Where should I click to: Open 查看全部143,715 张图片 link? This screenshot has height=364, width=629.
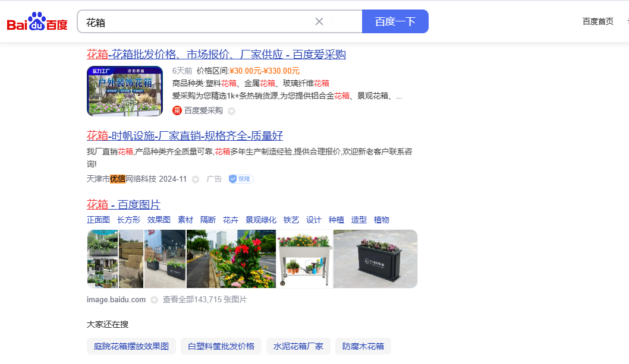205,299
